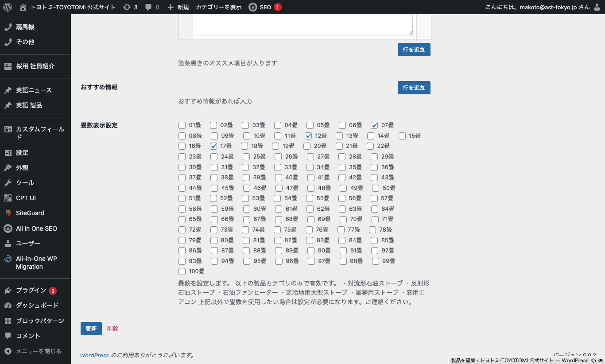
Task: Click the red SEO notification badge
Action: 278,7
